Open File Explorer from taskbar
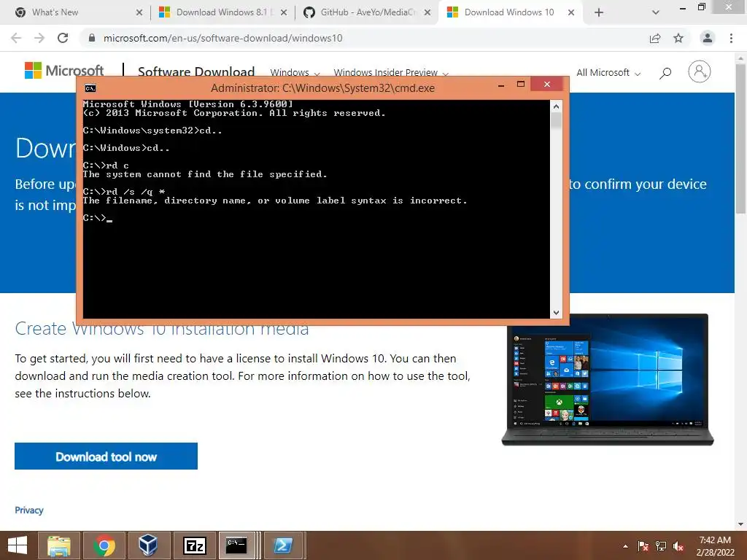The height and width of the screenshot is (560, 747). coord(59,545)
